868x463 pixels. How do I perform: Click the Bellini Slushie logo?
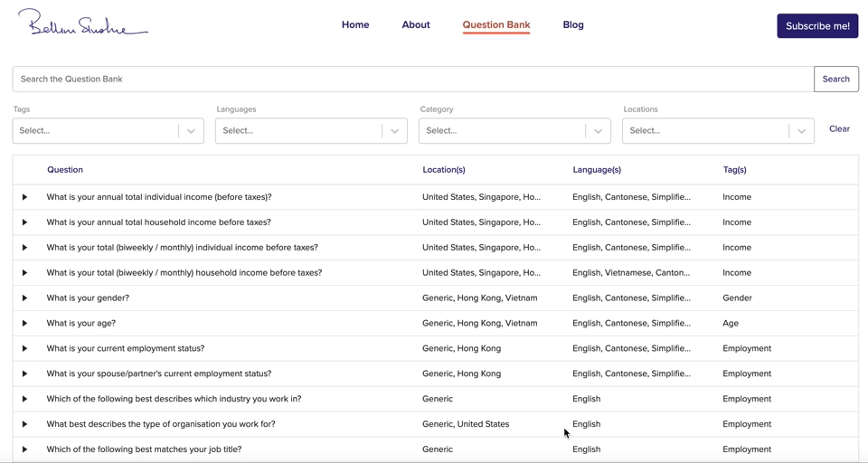tap(82, 24)
